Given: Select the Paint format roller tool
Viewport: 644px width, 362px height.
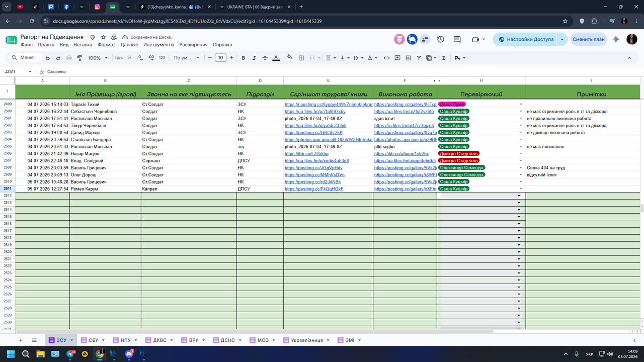Looking at the screenshot, I should [x=79, y=58].
